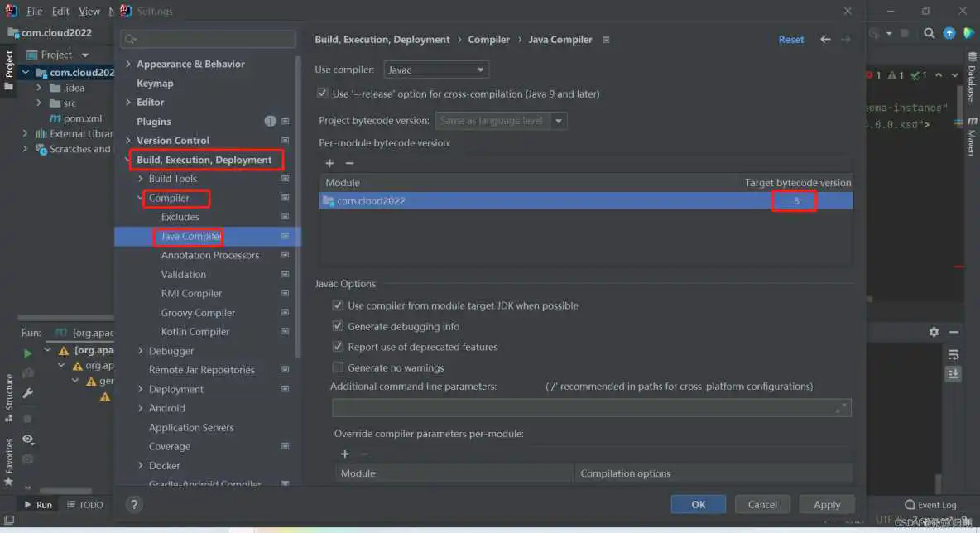The height and width of the screenshot is (533, 980).
Task: Click the search magnifier icon in IDE toolbar
Action: (929, 34)
